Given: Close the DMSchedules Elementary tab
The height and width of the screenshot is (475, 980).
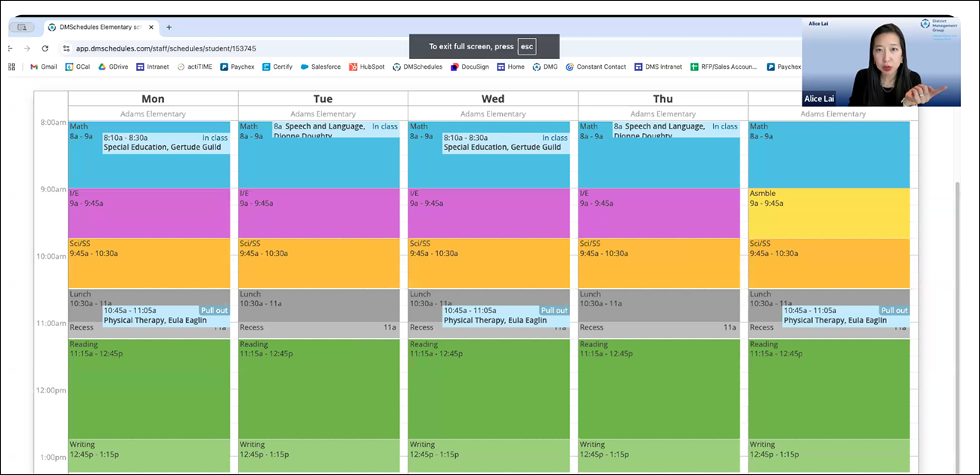Looking at the screenshot, I should point(151,27).
